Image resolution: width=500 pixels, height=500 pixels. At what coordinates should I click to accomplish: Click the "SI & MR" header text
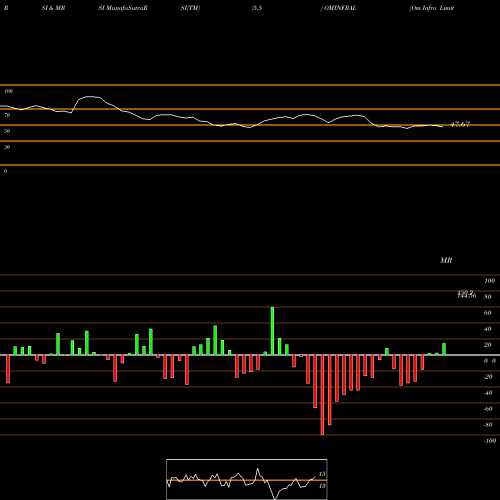pos(53,8)
